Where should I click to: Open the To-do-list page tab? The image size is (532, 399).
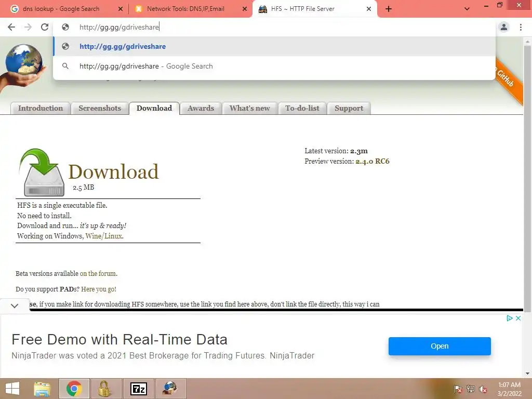302,108
